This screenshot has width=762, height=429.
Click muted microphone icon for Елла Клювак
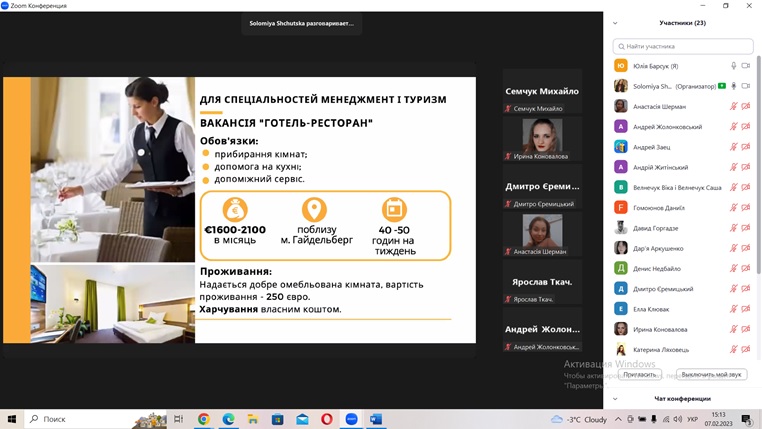pyautogui.click(x=734, y=309)
